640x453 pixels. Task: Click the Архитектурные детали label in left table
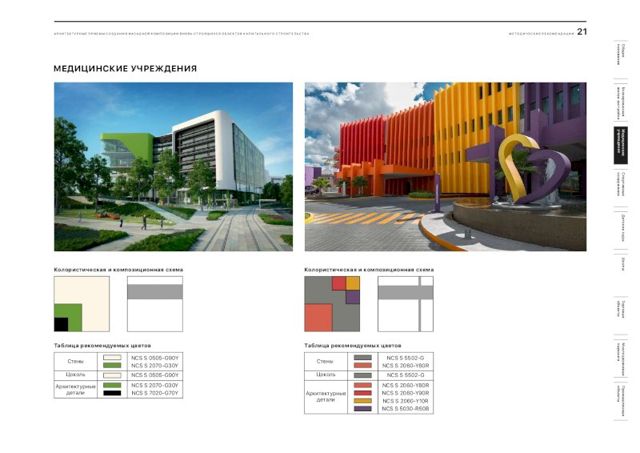75,389
